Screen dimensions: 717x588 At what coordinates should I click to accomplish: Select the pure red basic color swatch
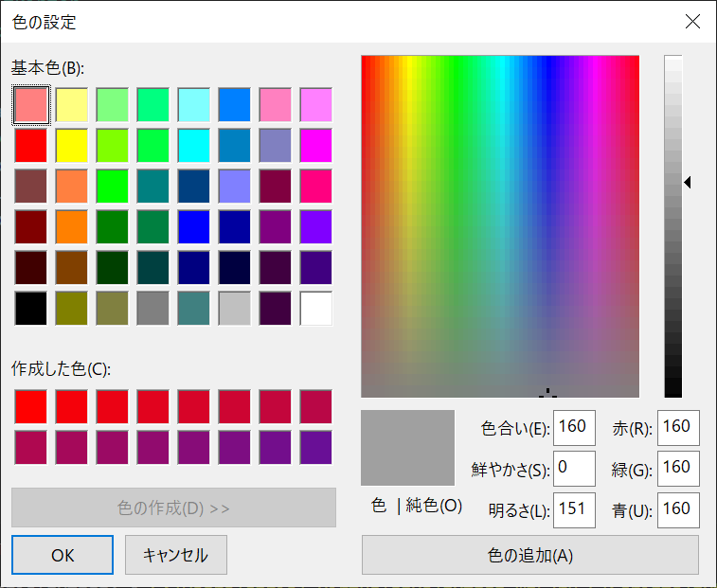[30, 146]
